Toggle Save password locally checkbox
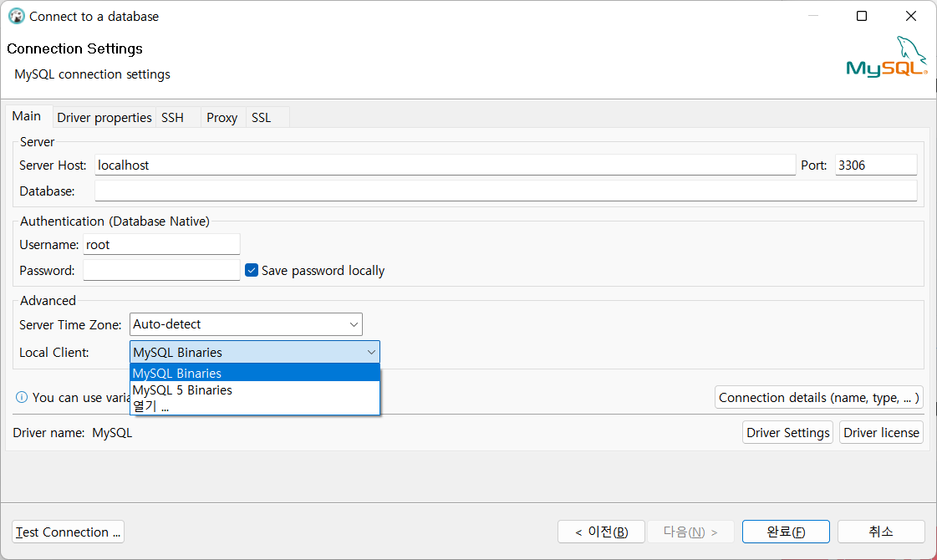 point(252,270)
